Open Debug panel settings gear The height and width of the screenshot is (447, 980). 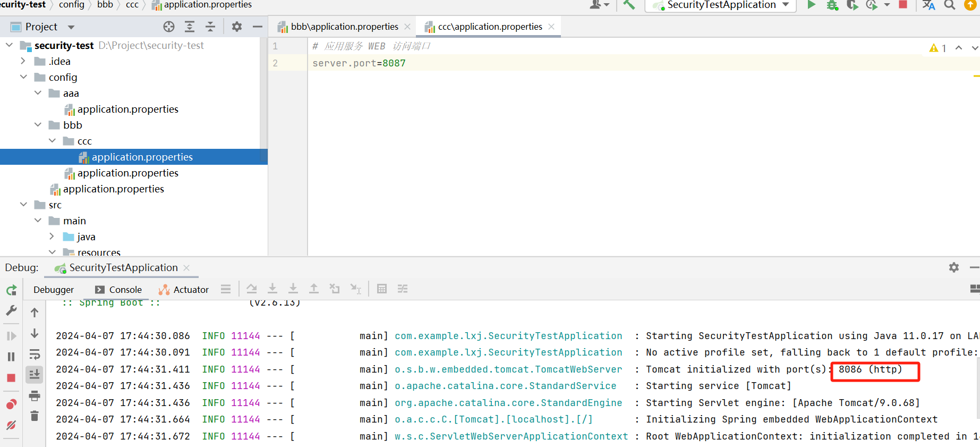tap(953, 267)
